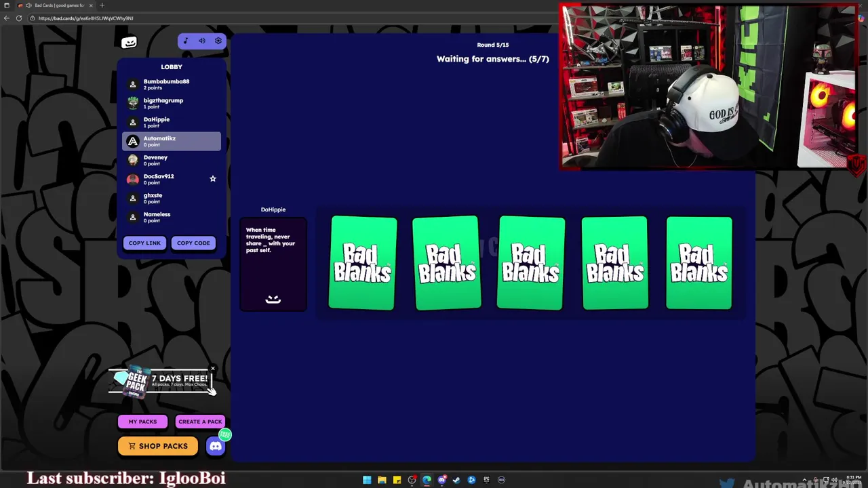The image size is (868, 488).
Task: Click DaHippie label above black card
Action: coord(273,209)
